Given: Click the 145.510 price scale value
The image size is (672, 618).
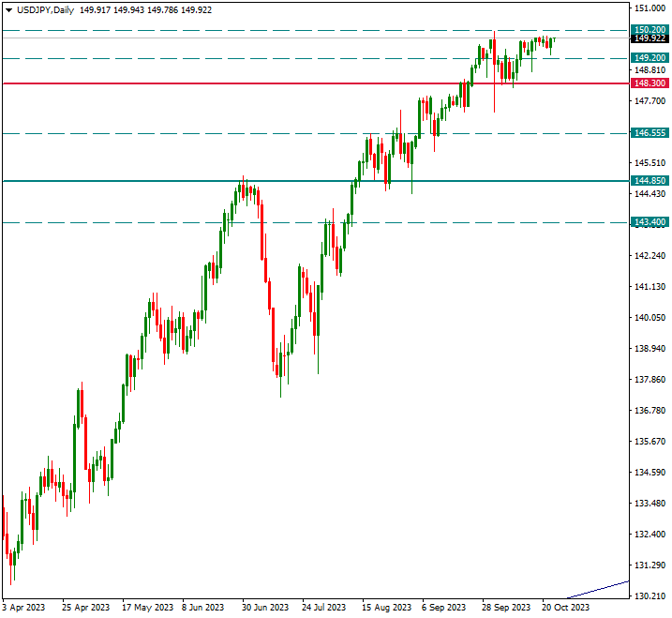Looking at the screenshot, I should (650, 163).
